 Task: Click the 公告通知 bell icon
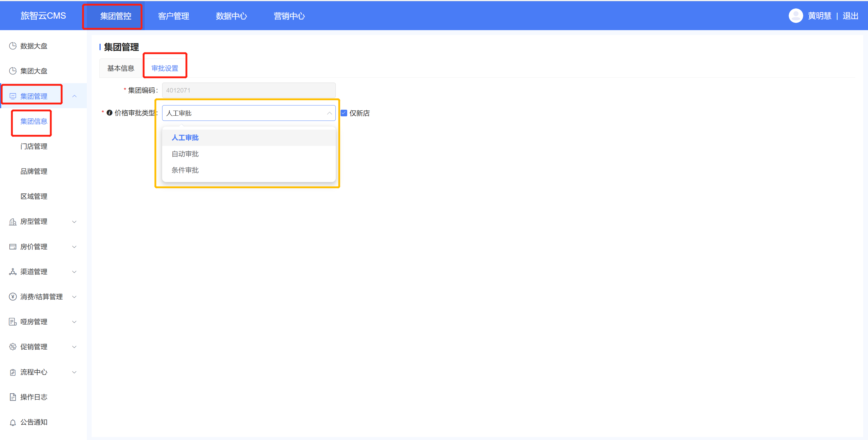(x=13, y=422)
